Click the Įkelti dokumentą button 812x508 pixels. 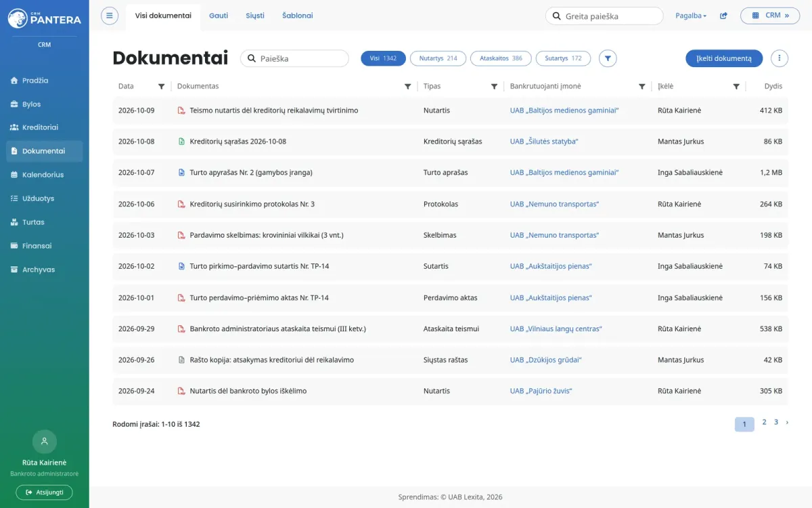pyautogui.click(x=724, y=58)
